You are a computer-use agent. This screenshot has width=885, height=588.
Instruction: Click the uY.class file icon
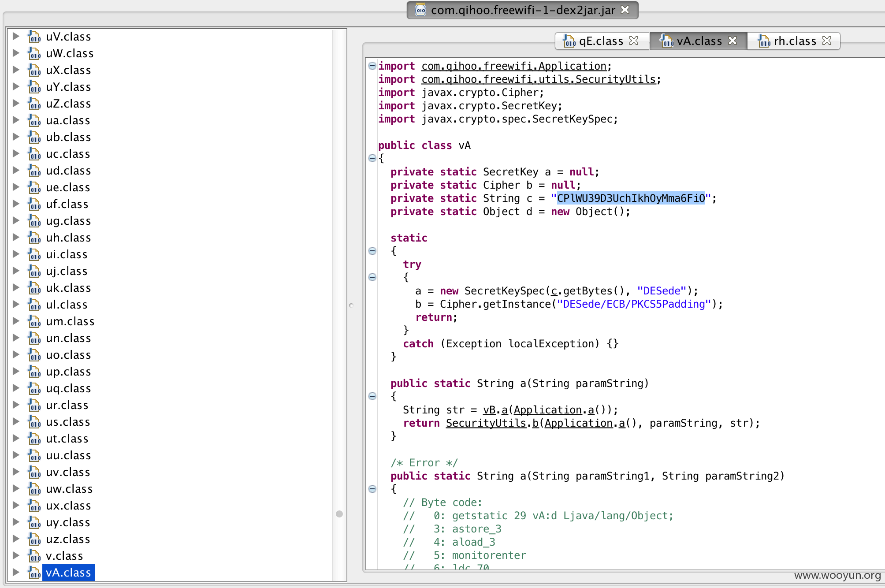[x=34, y=87]
